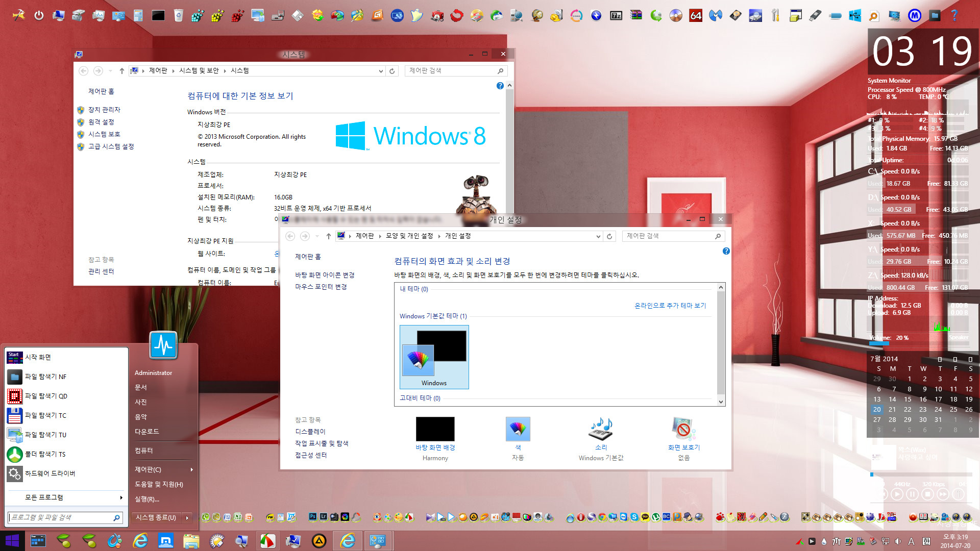Open 파일 탐색기 NF in Start menu
Viewport: 980px width, 551px height.
(x=66, y=377)
